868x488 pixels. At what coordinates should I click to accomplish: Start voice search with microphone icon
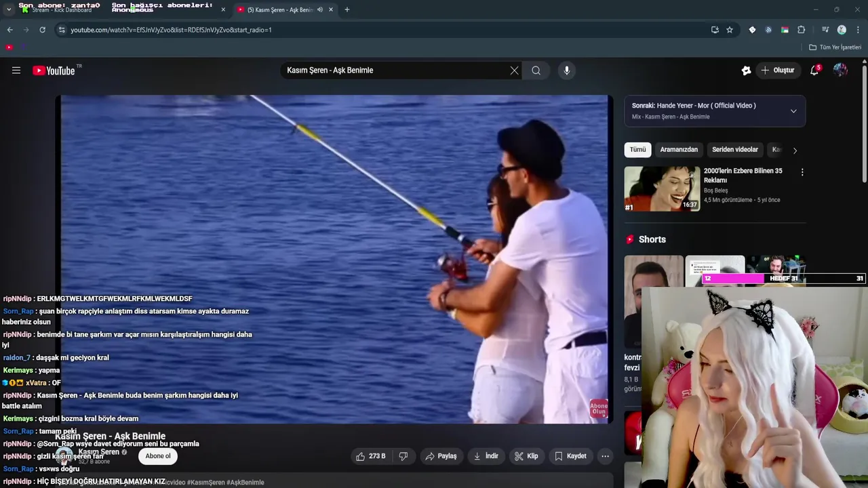(567, 70)
